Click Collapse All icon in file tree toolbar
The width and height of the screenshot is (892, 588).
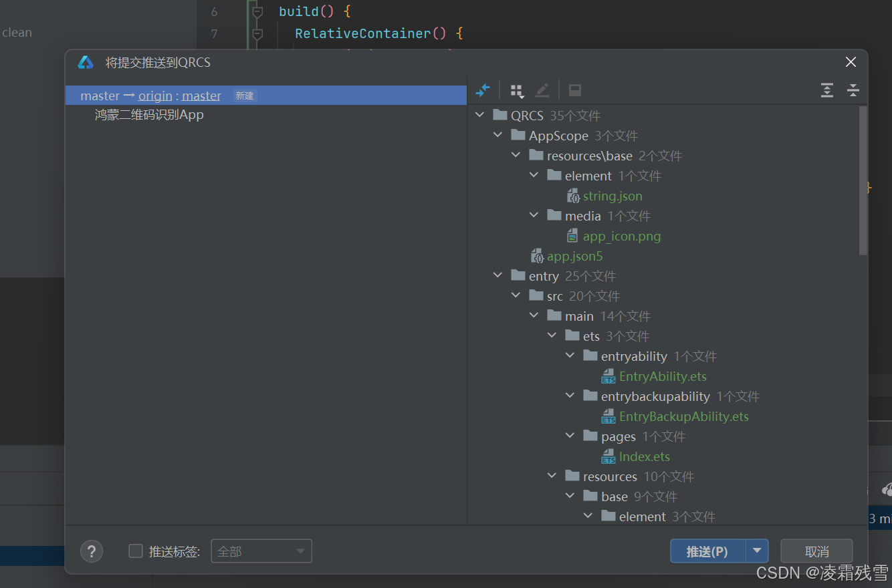coord(853,90)
